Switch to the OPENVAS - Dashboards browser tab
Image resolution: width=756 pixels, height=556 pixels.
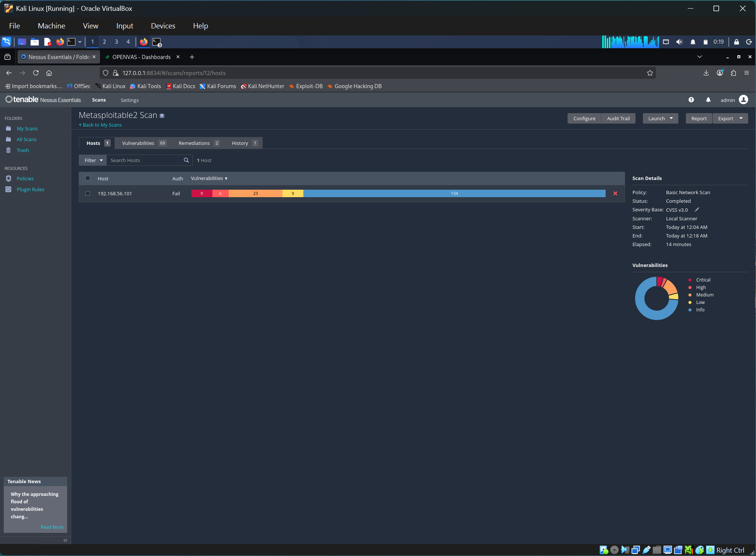point(141,57)
